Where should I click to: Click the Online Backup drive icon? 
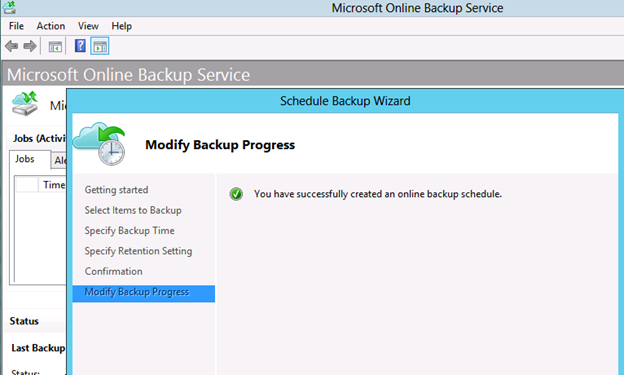point(25,104)
